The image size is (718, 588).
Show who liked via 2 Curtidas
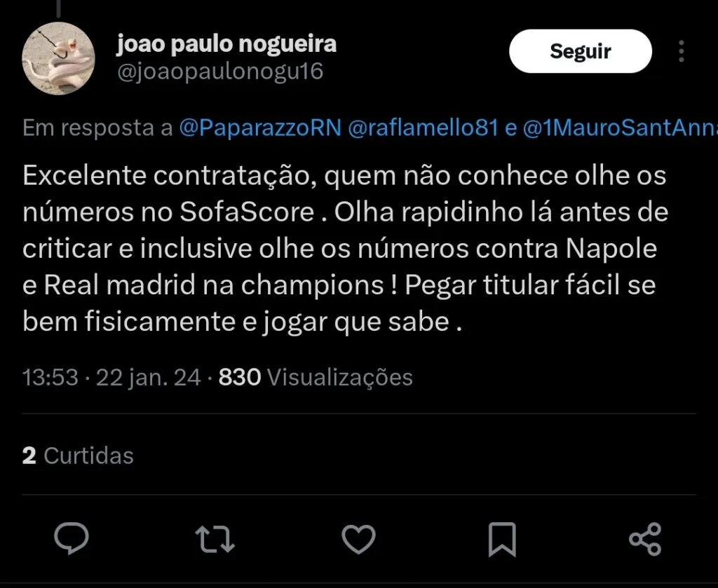point(78,456)
